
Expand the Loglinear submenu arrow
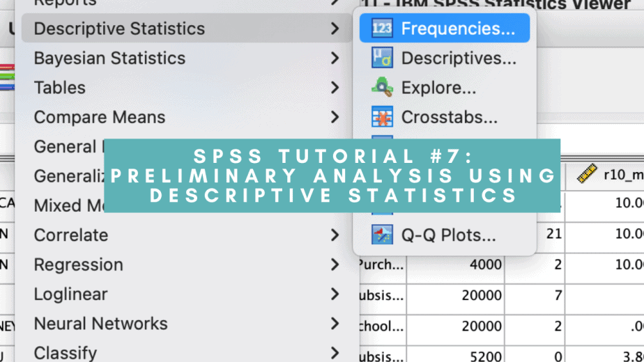335,294
